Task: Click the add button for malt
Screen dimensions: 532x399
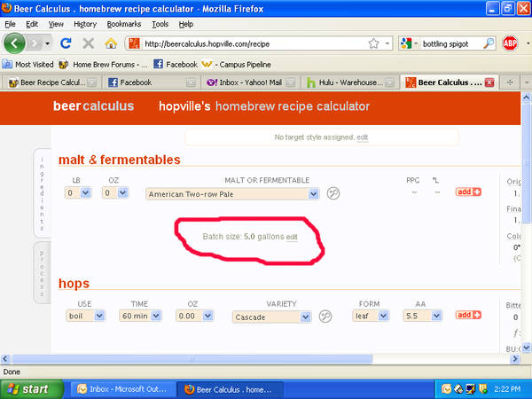Action: point(468,192)
